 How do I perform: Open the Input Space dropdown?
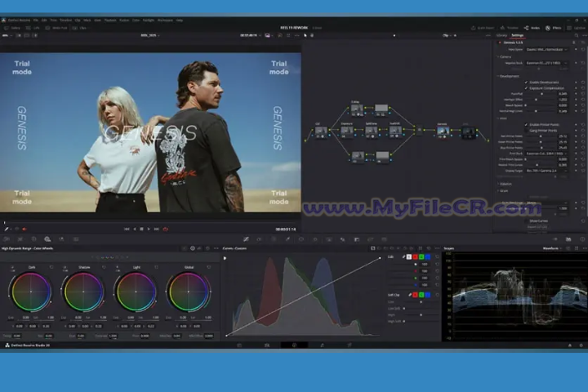[546, 49]
